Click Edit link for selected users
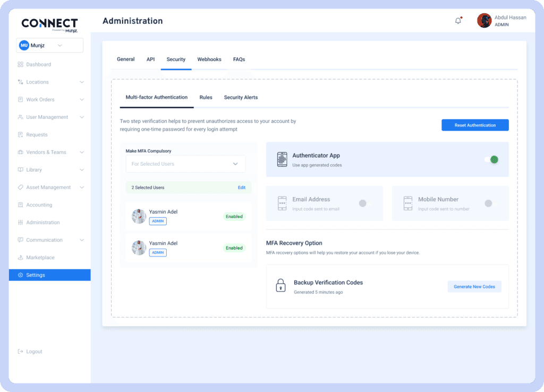This screenshot has height=392, width=544. click(242, 188)
